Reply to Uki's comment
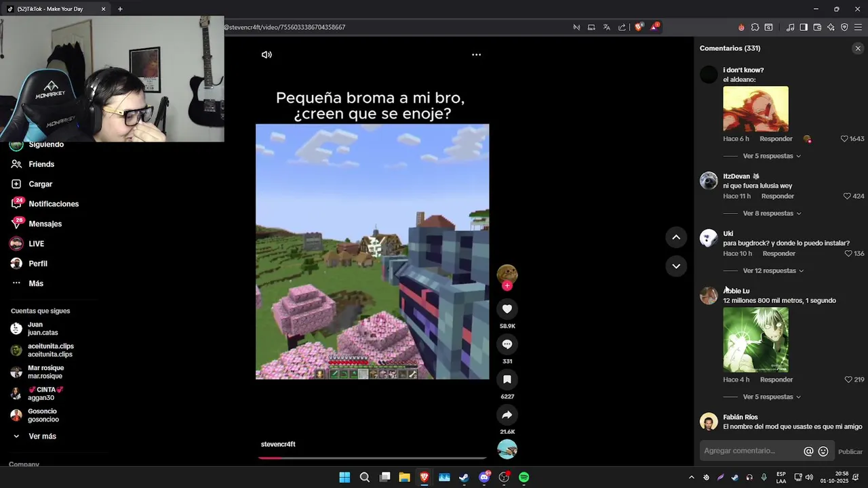 pyautogui.click(x=779, y=253)
